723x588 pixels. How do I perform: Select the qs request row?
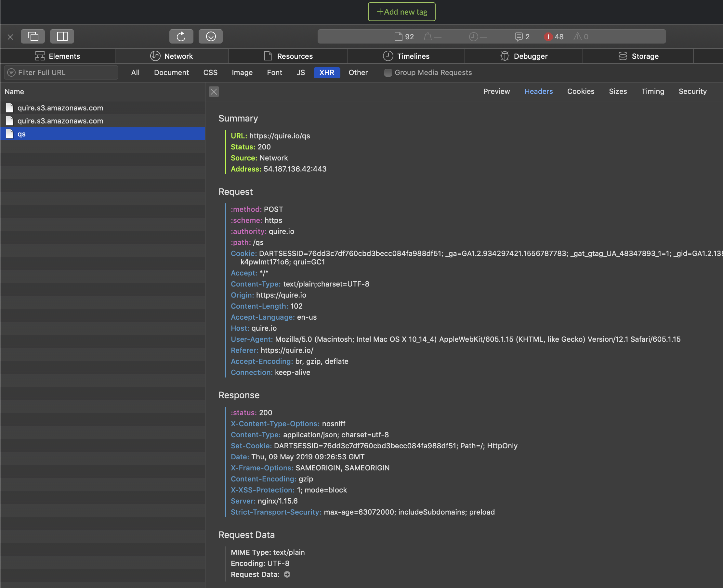[103, 134]
